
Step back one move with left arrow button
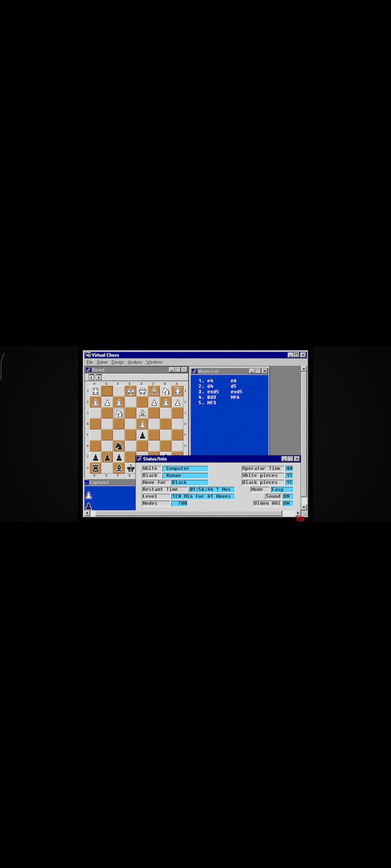[91, 377]
